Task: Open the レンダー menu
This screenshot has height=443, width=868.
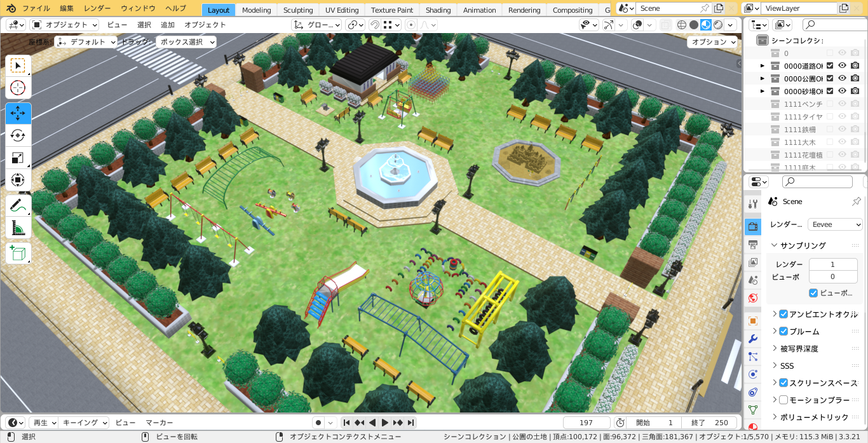Action: tap(97, 8)
